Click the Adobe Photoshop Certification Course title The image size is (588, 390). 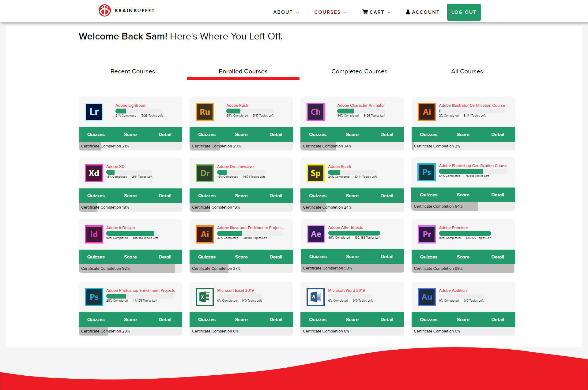pos(473,166)
